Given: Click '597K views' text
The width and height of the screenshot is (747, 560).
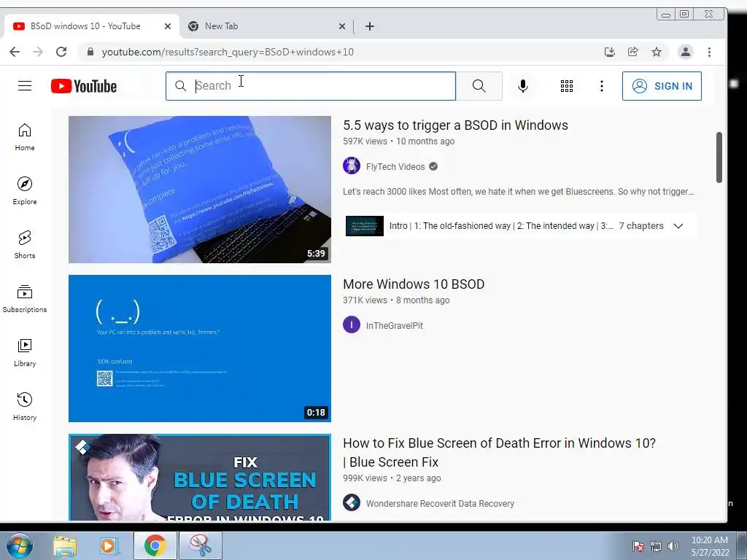Looking at the screenshot, I should click(x=365, y=141).
